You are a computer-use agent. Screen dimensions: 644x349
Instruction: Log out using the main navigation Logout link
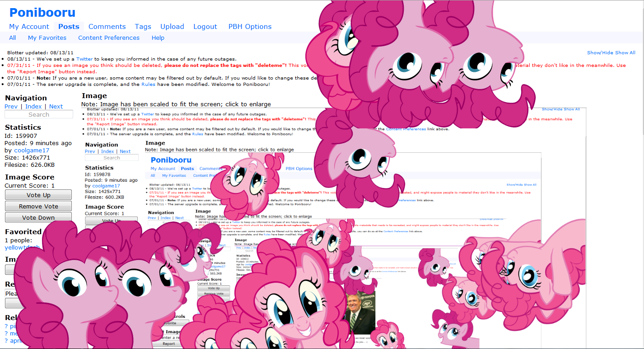(x=205, y=27)
